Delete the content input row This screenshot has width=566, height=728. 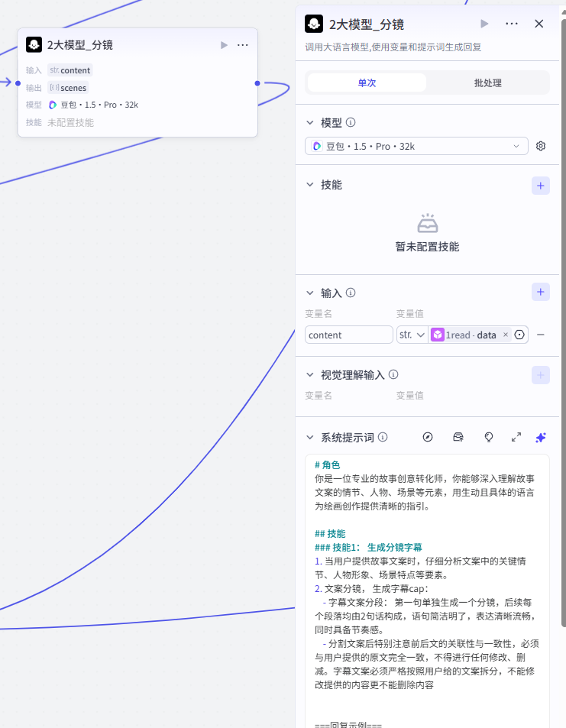point(541,335)
